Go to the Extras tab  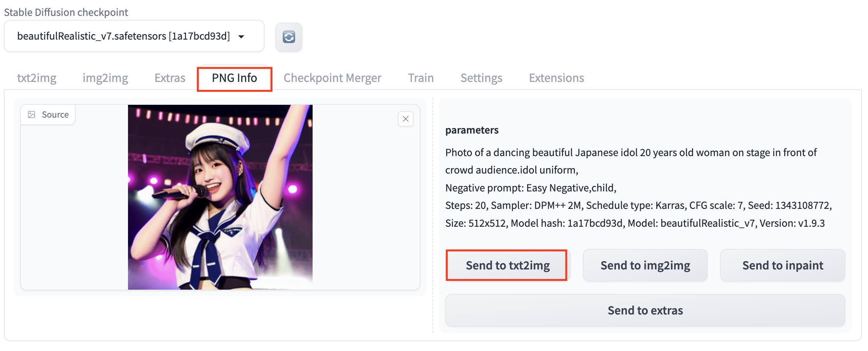tap(170, 78)
